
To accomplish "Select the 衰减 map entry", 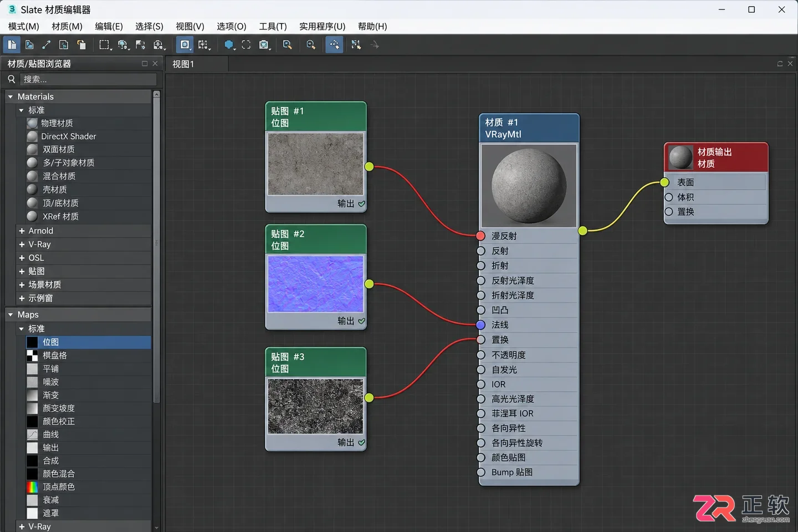I will point(88,500).
